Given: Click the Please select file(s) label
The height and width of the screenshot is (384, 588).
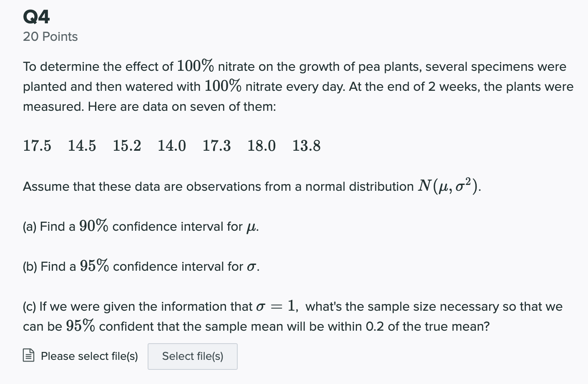Looking at the screenshot, I should point(89,356).
